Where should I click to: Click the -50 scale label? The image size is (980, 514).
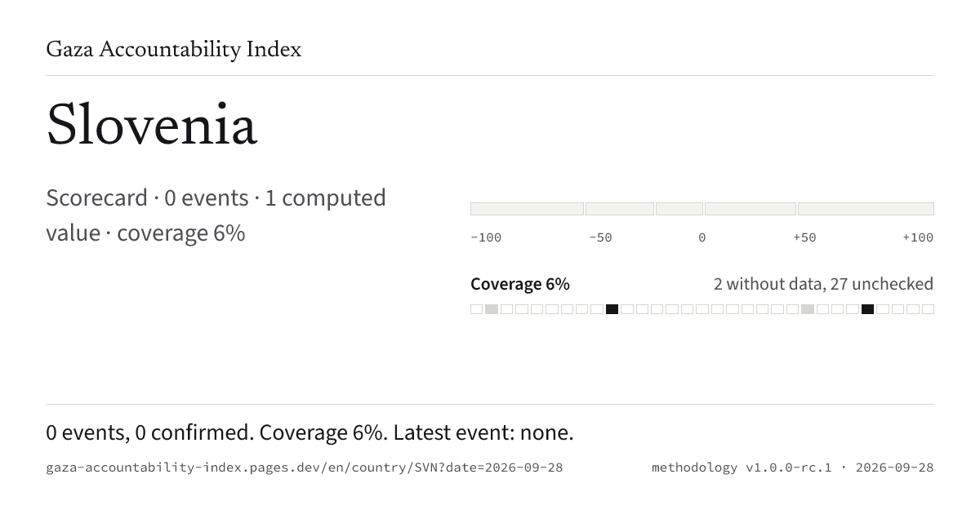pos(600,237)
